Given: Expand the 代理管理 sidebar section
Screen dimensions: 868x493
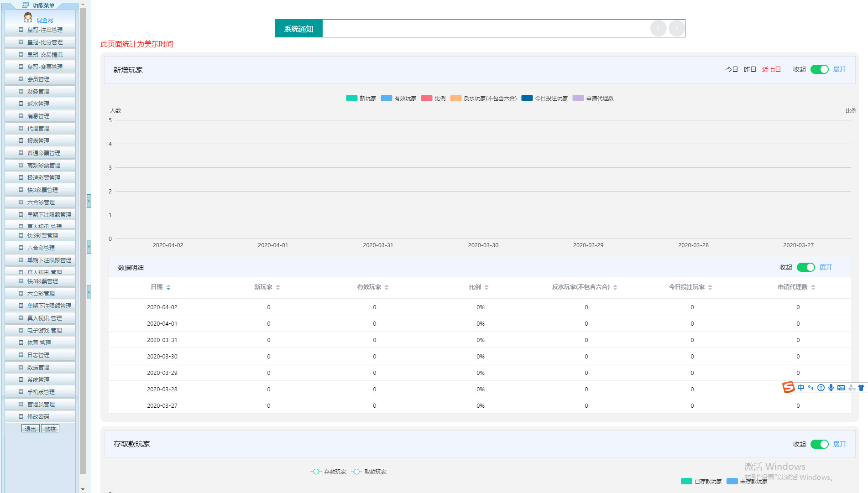Looking at the screenshot, I should pyautogui.click(x=38, y=128).
